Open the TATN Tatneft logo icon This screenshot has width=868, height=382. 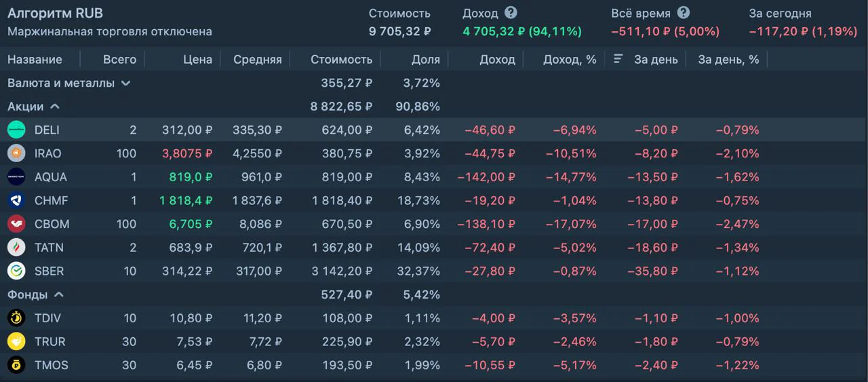pyautogui.click(x=16, y=248)
